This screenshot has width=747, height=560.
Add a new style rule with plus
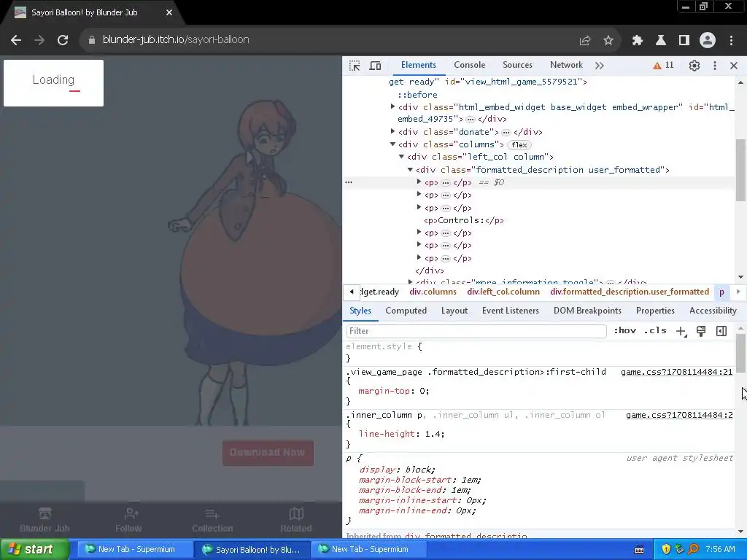tap(681, 332)
